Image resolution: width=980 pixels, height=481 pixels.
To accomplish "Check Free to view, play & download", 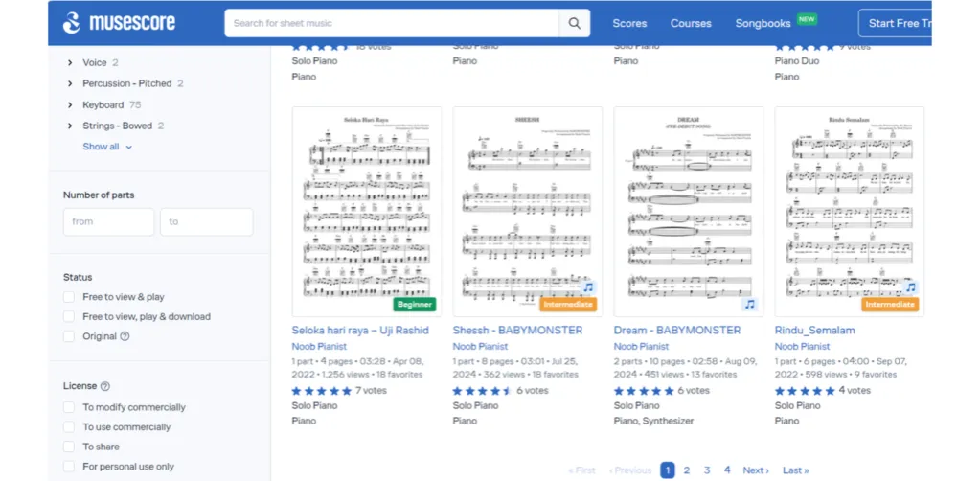I will pyautogui.click(x=69, y=316).
